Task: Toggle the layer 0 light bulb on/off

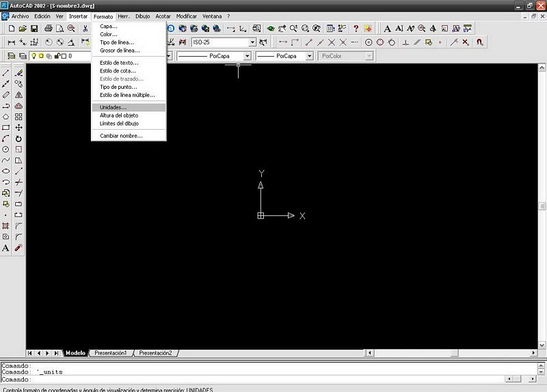Action: [34, 56]
